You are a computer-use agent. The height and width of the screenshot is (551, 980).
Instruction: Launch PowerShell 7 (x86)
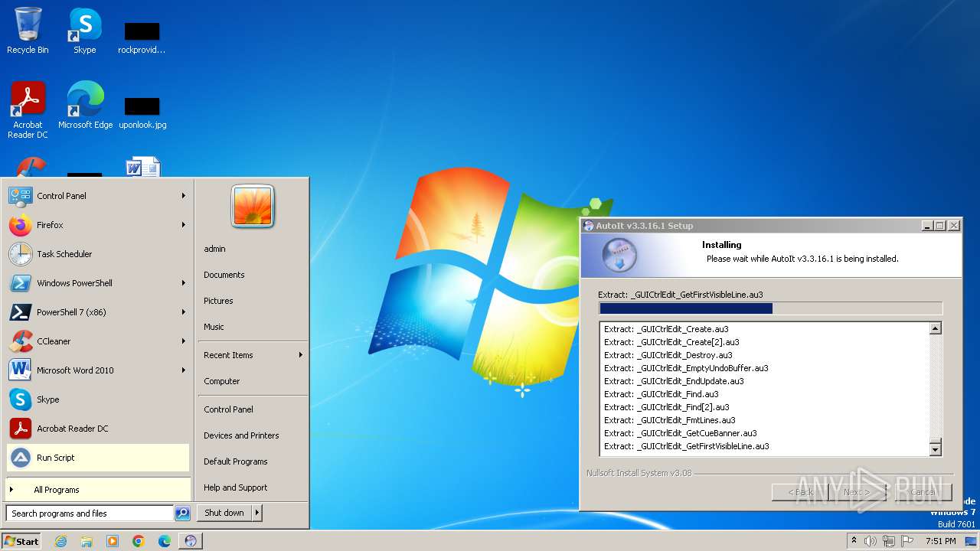coord(97,312)
